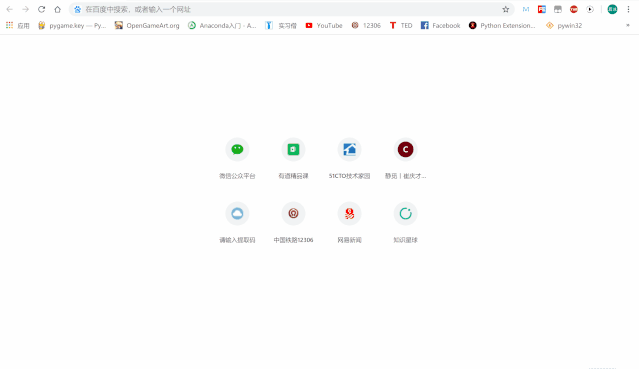Viewport: 639px width, 369px height.
Task: Expand the hidden bookmarks overflow chevron
Action: click(x=628, y=25)
